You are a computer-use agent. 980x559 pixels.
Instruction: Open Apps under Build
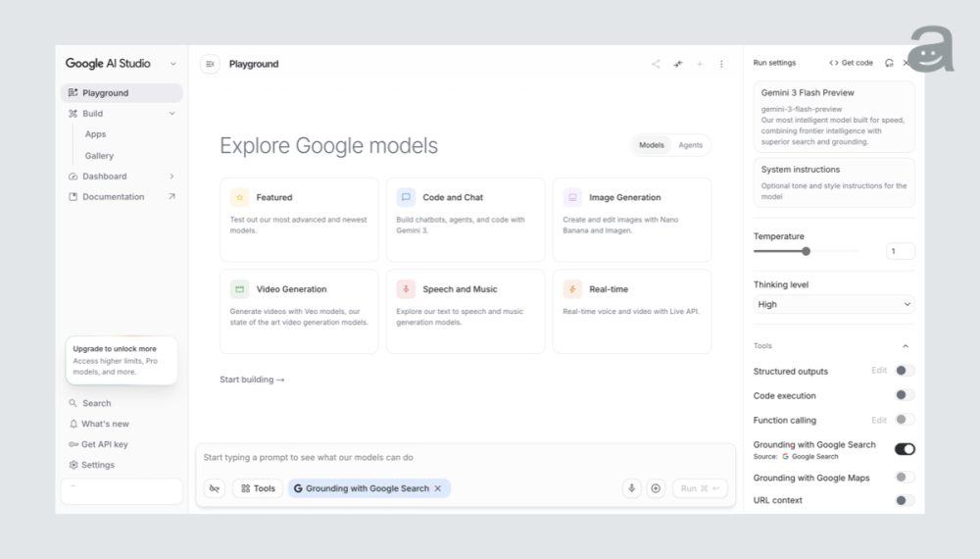[x=95, y=133]
